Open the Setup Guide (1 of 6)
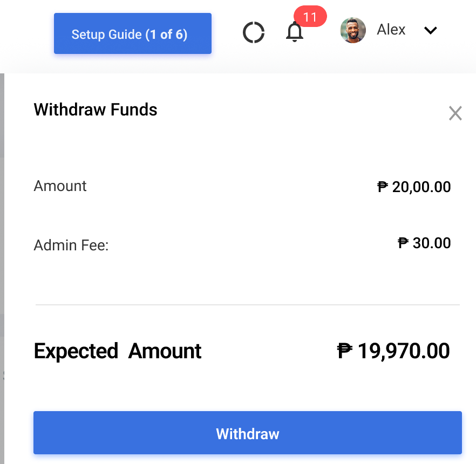Screen dimensions: 476x464 (x=133, y=33)
